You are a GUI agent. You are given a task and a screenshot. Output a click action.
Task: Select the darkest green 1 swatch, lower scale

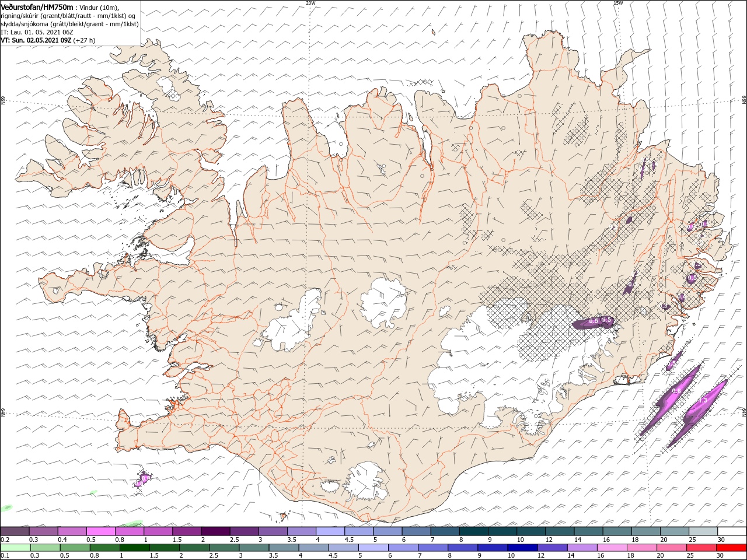click(x=135, y=548)
